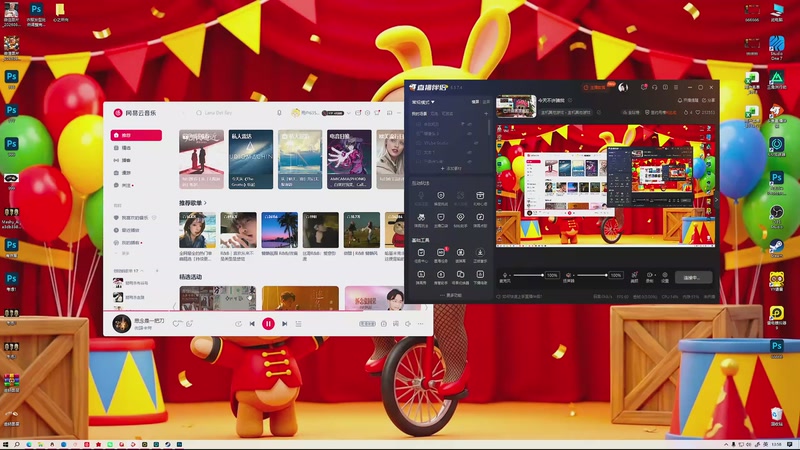Click the share icon beside the heart in player
800x450 pixels.
click(189, 324)
